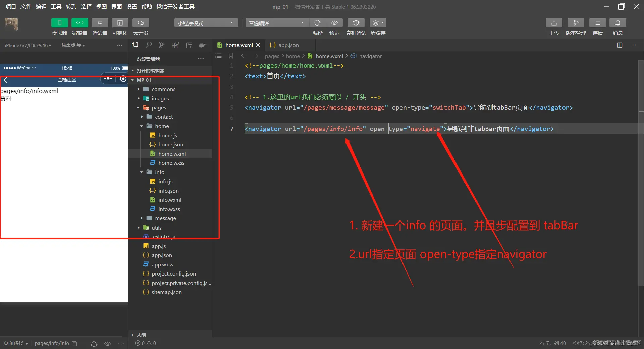
Task: Click the Docker whale icon
Action: click(202, 45)
